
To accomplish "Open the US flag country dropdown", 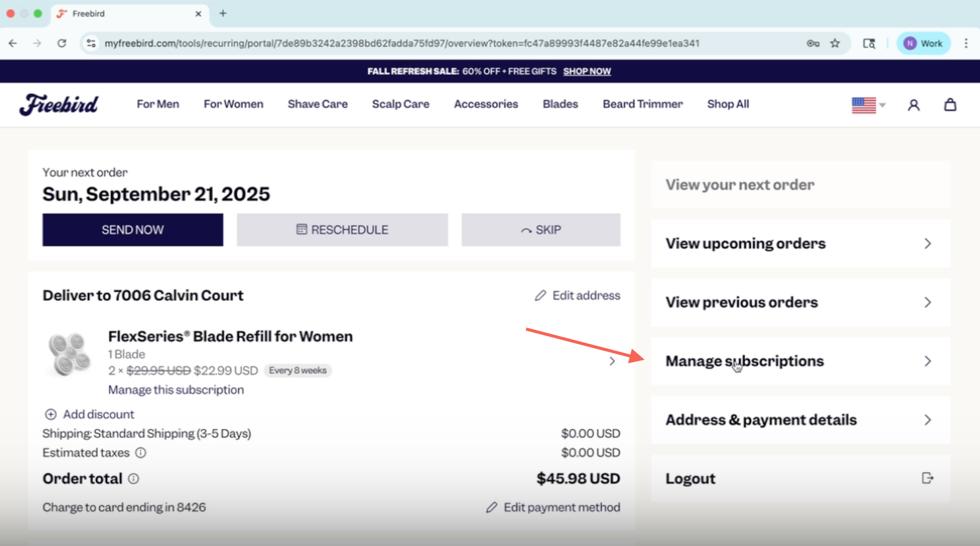I will 868,105.
